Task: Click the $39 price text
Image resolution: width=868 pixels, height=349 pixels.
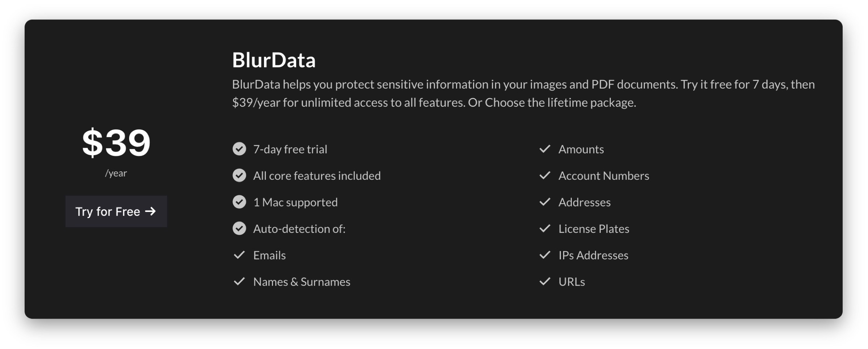Action: [x=116, y=143]
